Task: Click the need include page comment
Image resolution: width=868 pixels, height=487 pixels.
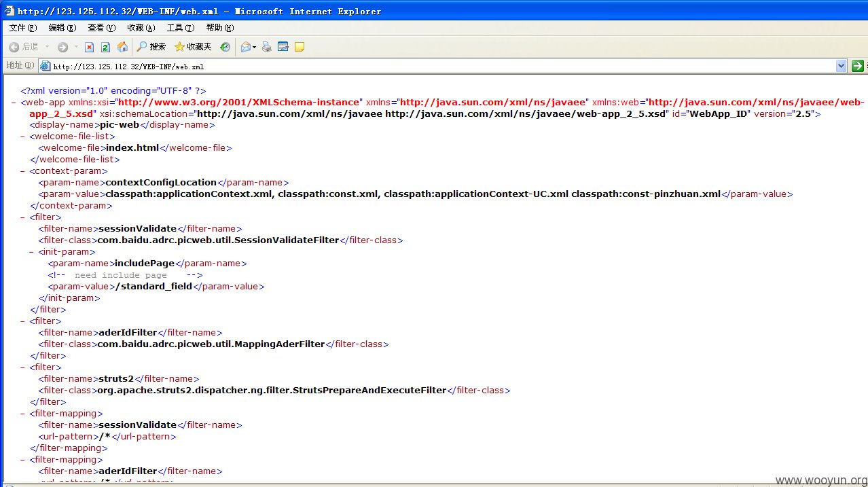Action: pyautogui.click(x=125, y=275)
